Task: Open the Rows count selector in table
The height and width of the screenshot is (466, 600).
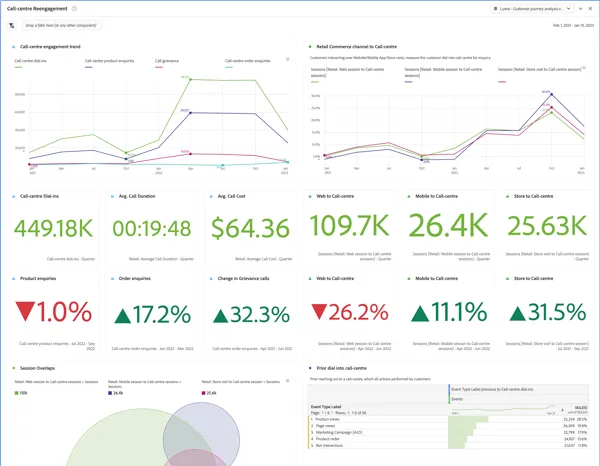Action: tap(351, 413)
